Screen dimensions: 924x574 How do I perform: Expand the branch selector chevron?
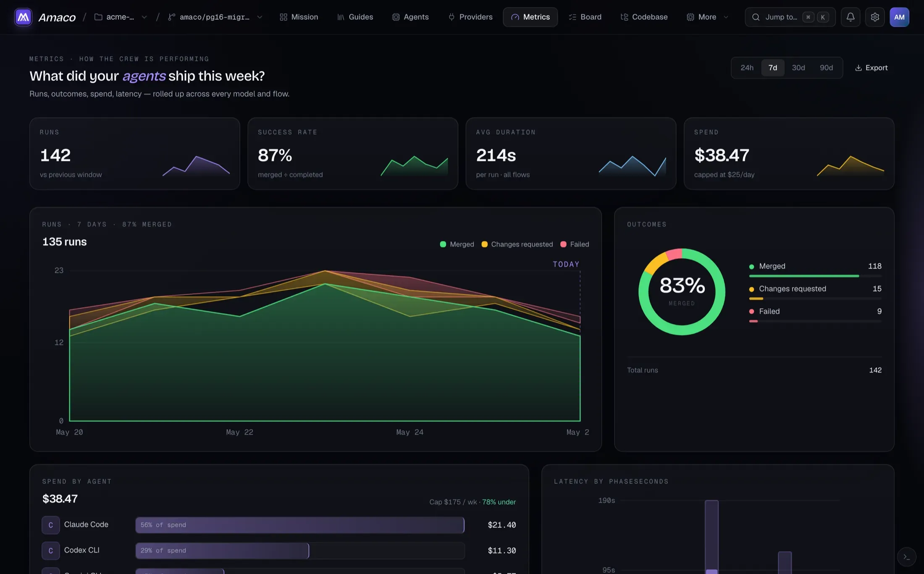[x=260, y=17]
